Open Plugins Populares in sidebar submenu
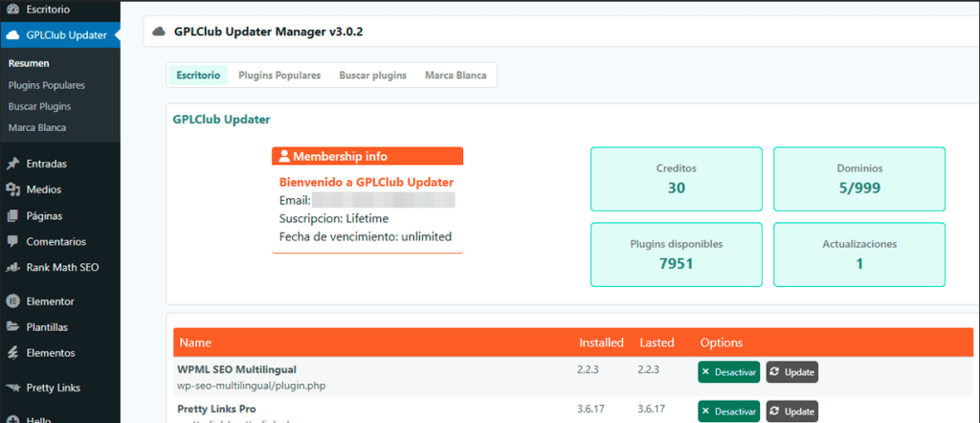Viewport: 980px width, 423px height. (46, 85)
